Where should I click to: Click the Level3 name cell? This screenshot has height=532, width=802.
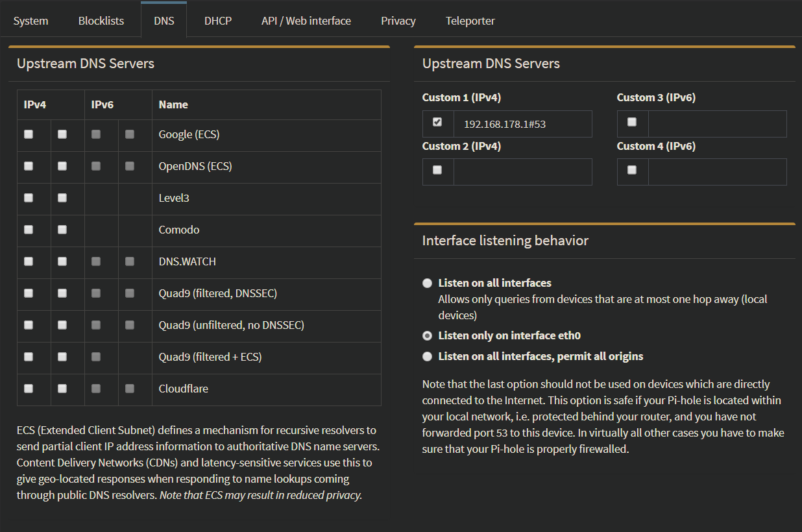click(267, 199)
